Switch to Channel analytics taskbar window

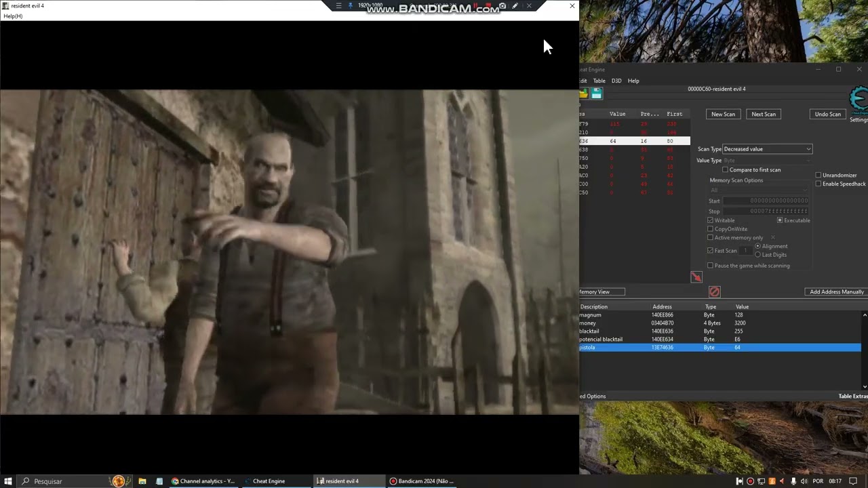(203, 481)
